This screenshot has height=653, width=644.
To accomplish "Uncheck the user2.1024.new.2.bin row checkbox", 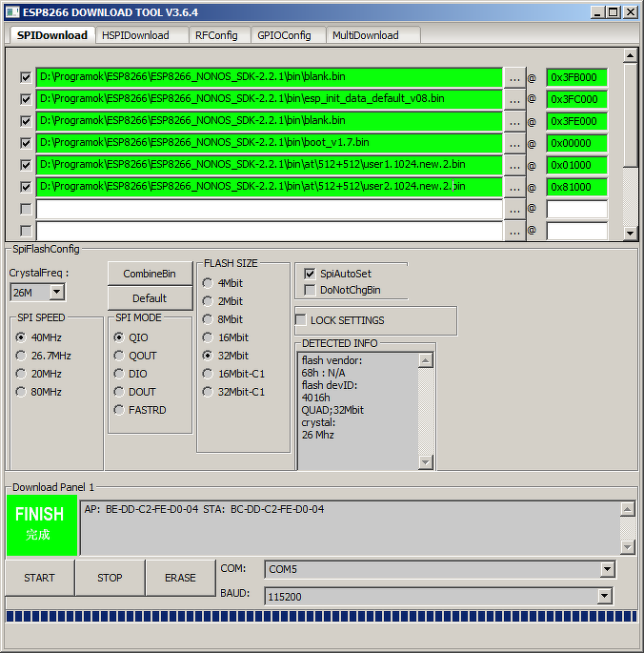I will [26, 187].
